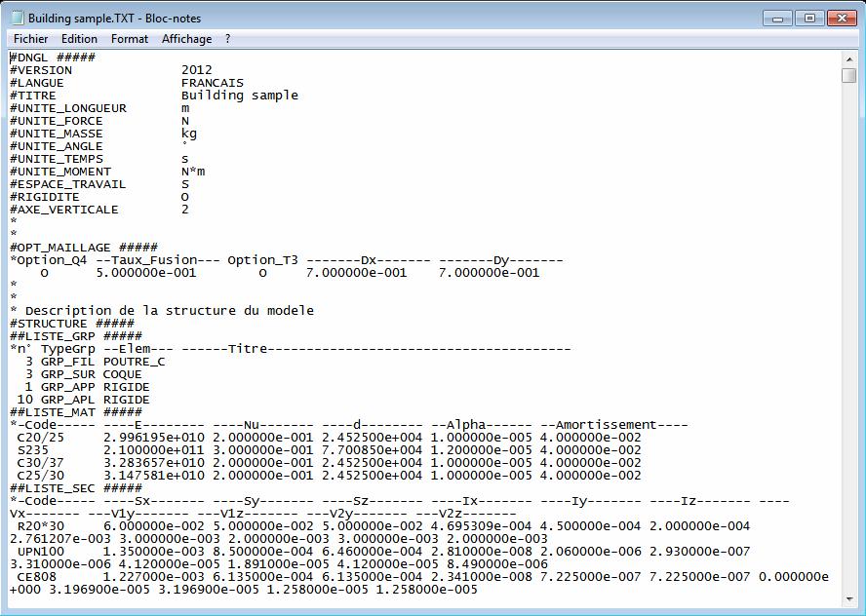
Task: Click the value '8.490000e-006'
Action: 497,564
